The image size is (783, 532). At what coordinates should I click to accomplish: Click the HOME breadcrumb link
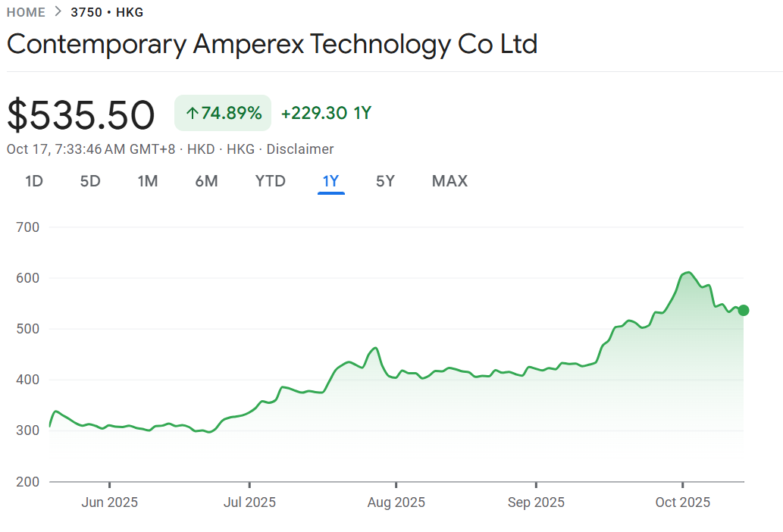[26, 12]
